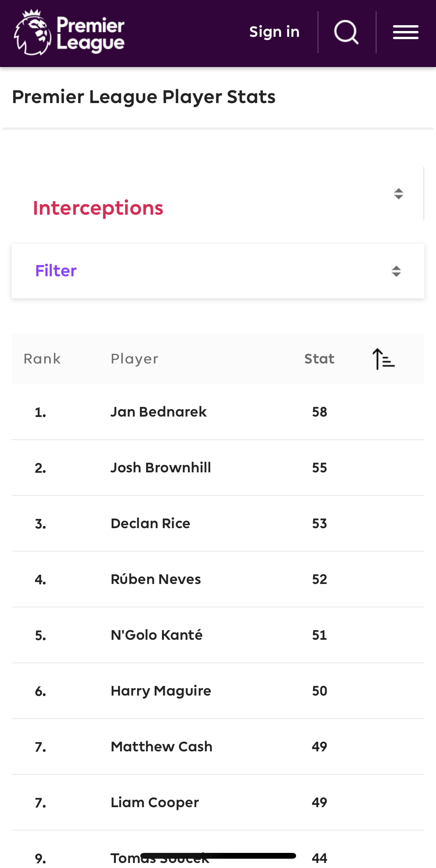
Task: Toggle the stat sort order arrow
Action: click(383, 359)
